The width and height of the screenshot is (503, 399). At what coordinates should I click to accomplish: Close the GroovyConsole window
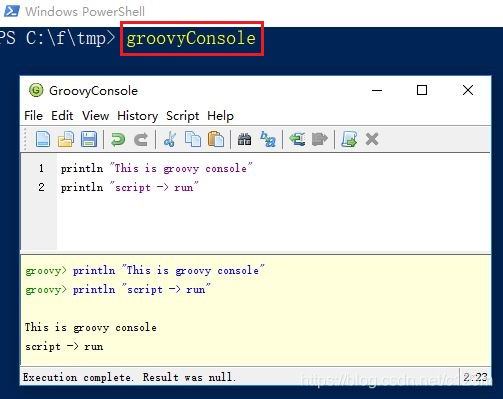468,90
